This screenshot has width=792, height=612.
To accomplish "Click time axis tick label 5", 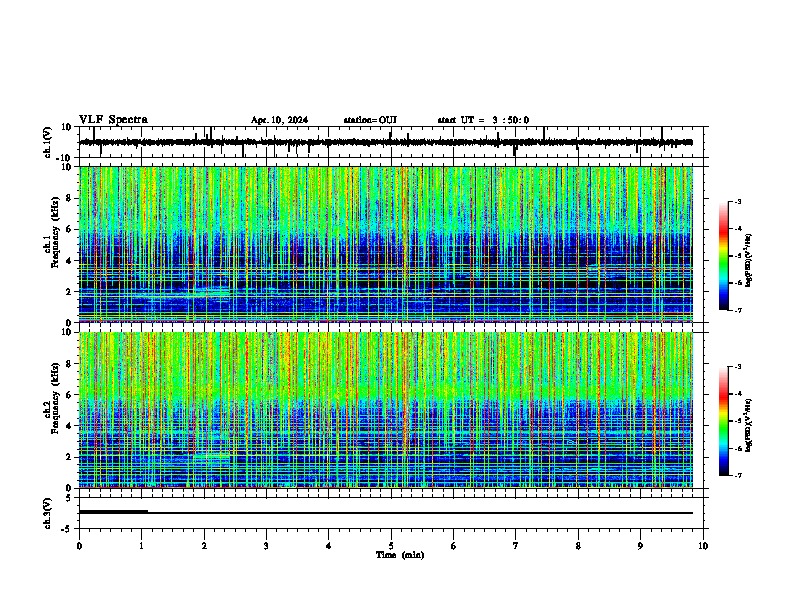I will 391,546.
